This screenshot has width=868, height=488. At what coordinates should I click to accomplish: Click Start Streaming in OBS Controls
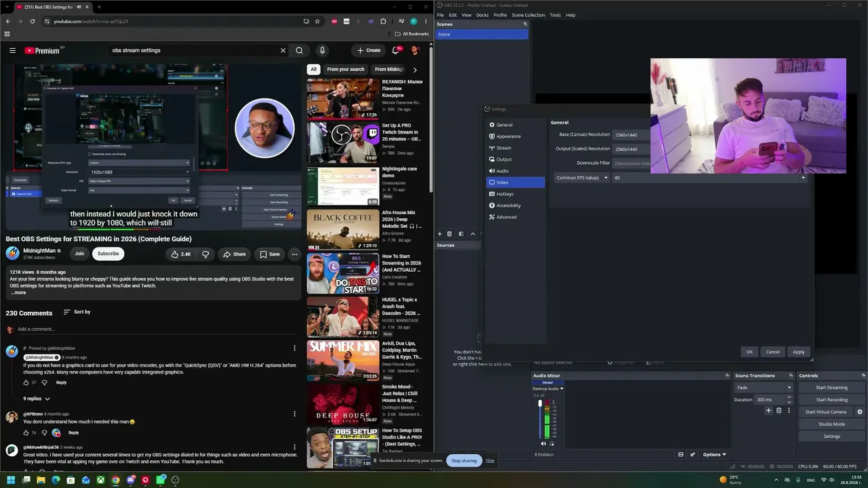point(831,388)
